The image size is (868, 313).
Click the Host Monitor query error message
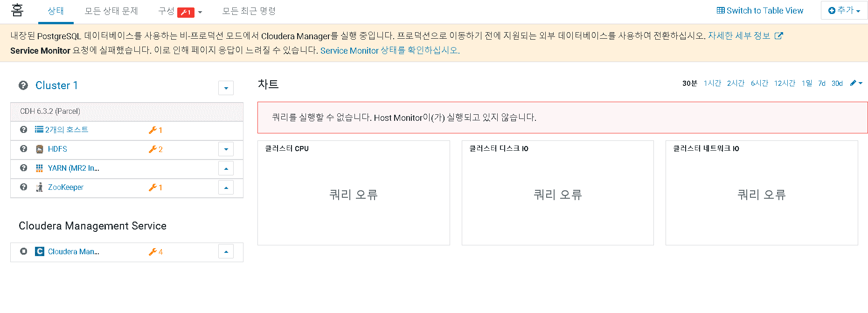(404, 118)
